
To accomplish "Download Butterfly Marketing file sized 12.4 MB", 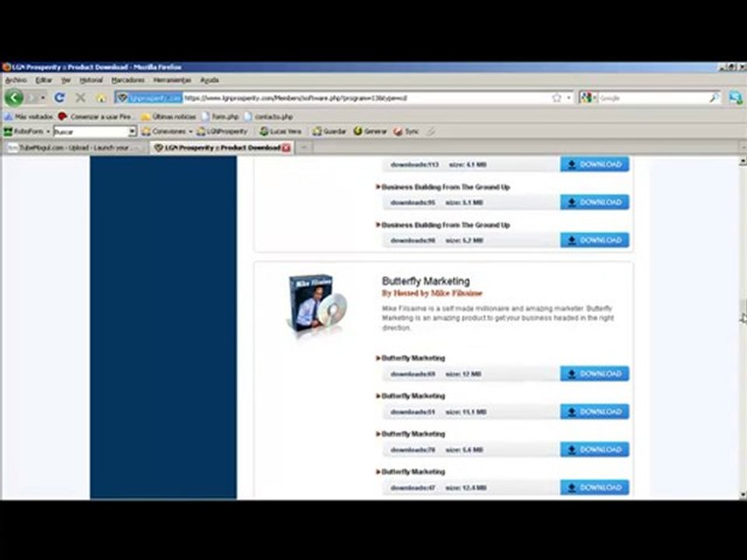I will [594, 488].
